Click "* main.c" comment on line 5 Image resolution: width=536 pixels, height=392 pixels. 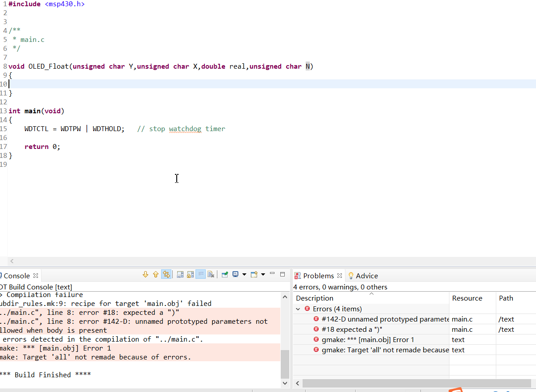coord(29,40)
